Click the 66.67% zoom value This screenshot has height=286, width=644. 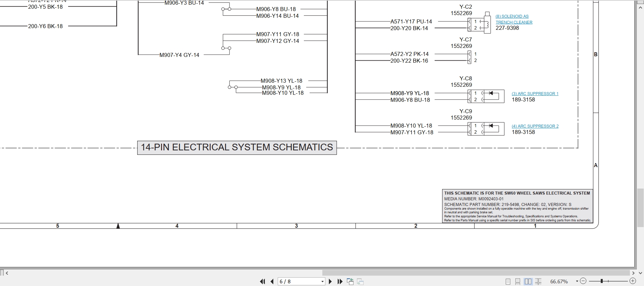pyautogui.click(x=559, y=282)
